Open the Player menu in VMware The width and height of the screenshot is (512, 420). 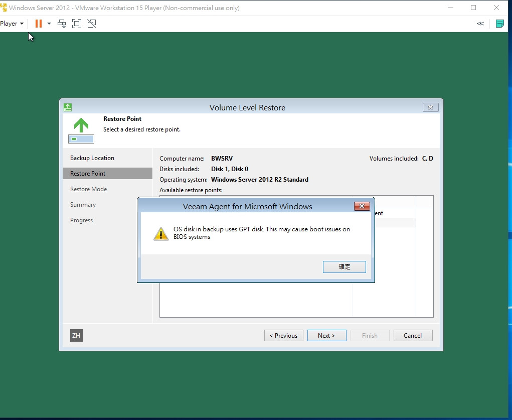point(12,24)
